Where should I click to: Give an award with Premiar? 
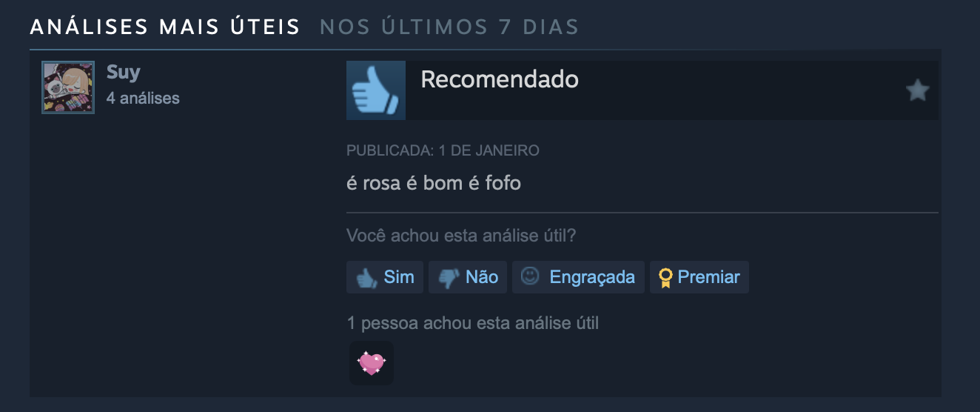pyautogui.click(x=699, y=277)
